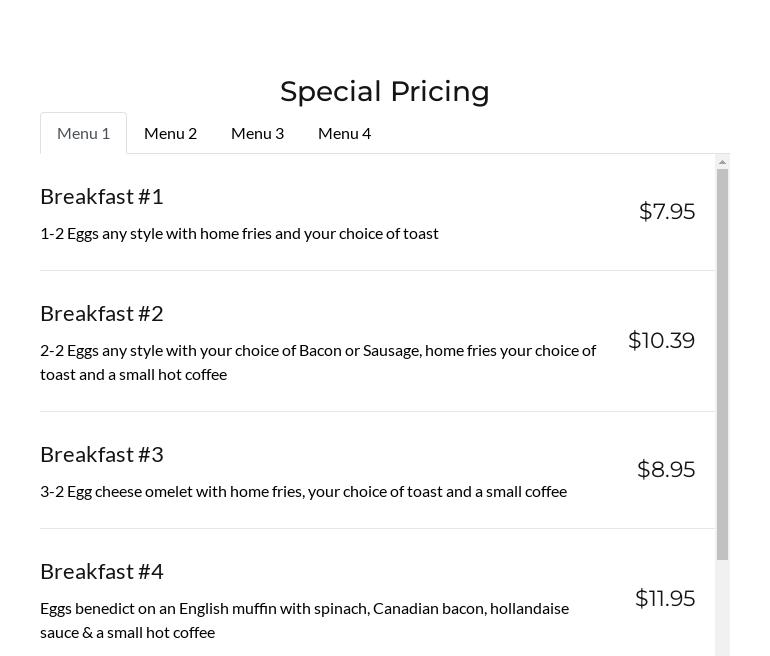Image resolution: width=770 pixels, height=656 pixels.
Task: Click the scrollbar track below the thumb
Action: coord(722,610)
